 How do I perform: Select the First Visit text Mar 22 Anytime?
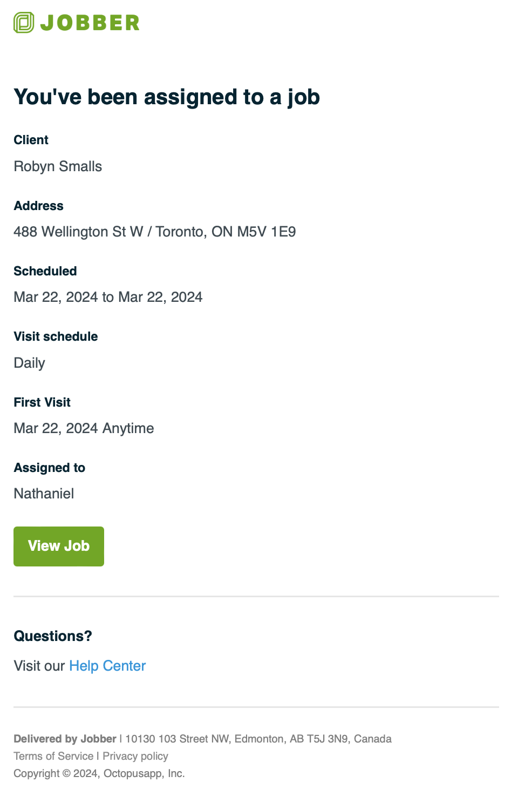(84, 428)
